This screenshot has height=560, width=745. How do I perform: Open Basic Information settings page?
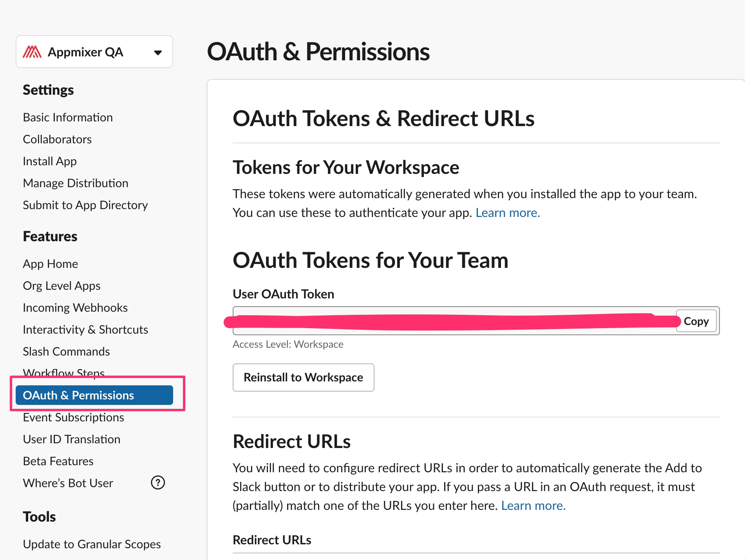click(x=68, y=117)
